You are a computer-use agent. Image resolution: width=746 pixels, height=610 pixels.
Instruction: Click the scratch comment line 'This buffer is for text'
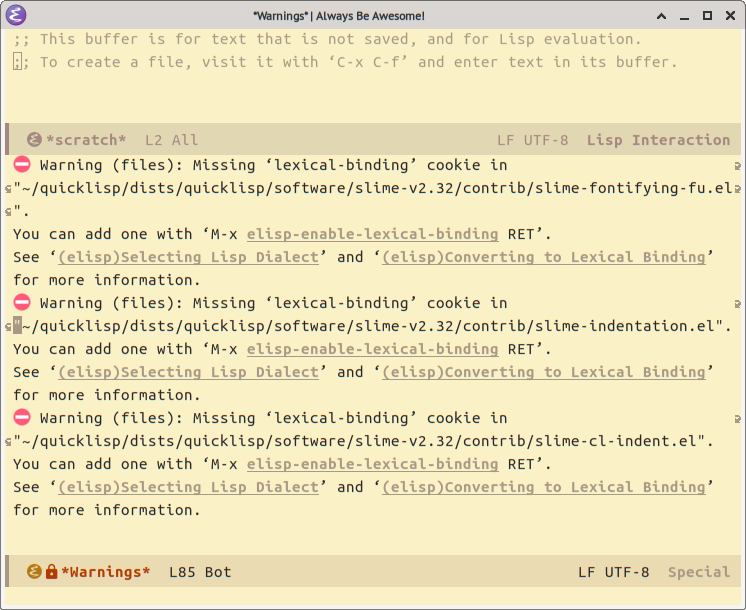coord(327,39)
